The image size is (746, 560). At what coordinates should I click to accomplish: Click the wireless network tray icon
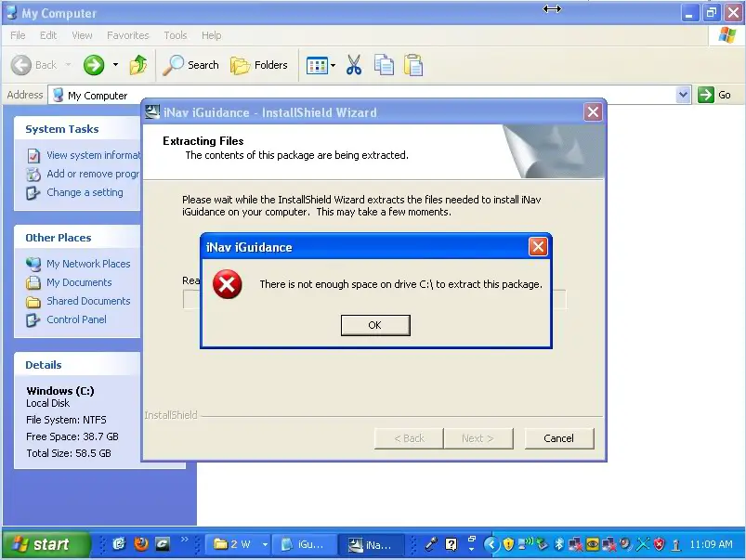526,543
